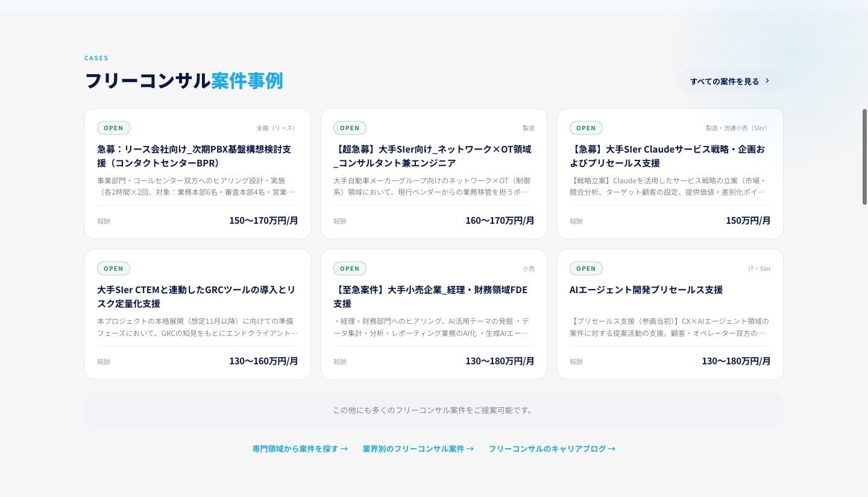Viewport: 868px width, 497px height.
Task: Click 製造・流通小売（SIer） industry tag
Action: (x=738, y=128)
